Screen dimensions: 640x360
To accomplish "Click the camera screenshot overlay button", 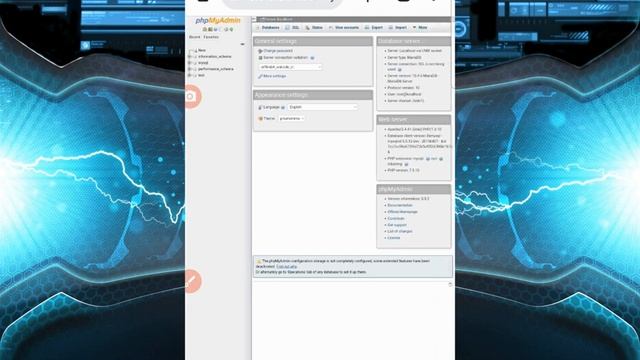I will pos(191,97).
